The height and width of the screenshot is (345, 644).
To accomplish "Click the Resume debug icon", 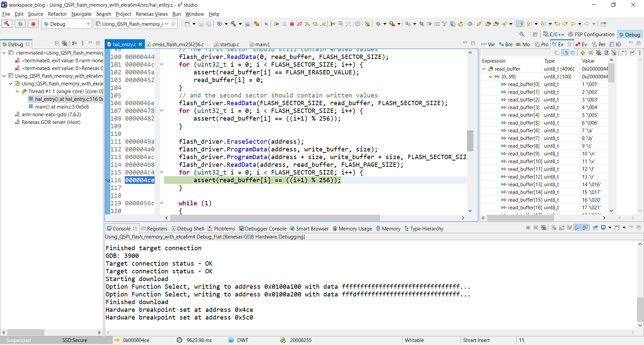I will tap(276, 24).
